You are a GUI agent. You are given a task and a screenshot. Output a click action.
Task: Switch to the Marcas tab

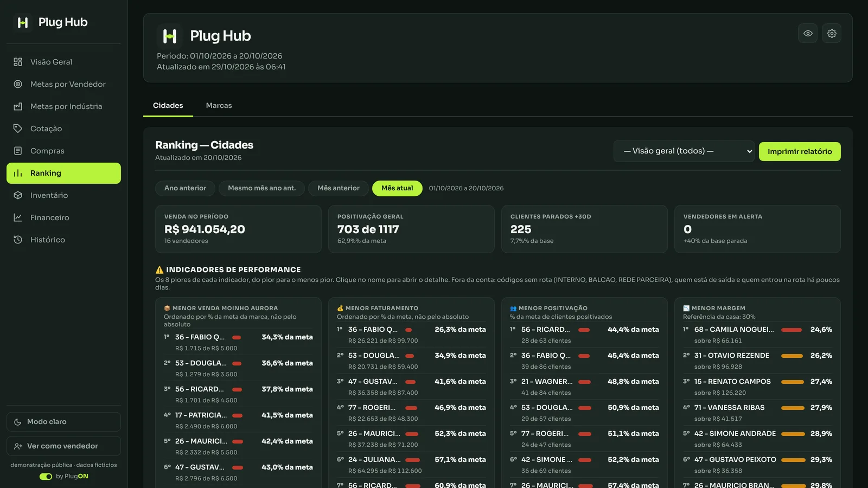[x=219, y=106]
